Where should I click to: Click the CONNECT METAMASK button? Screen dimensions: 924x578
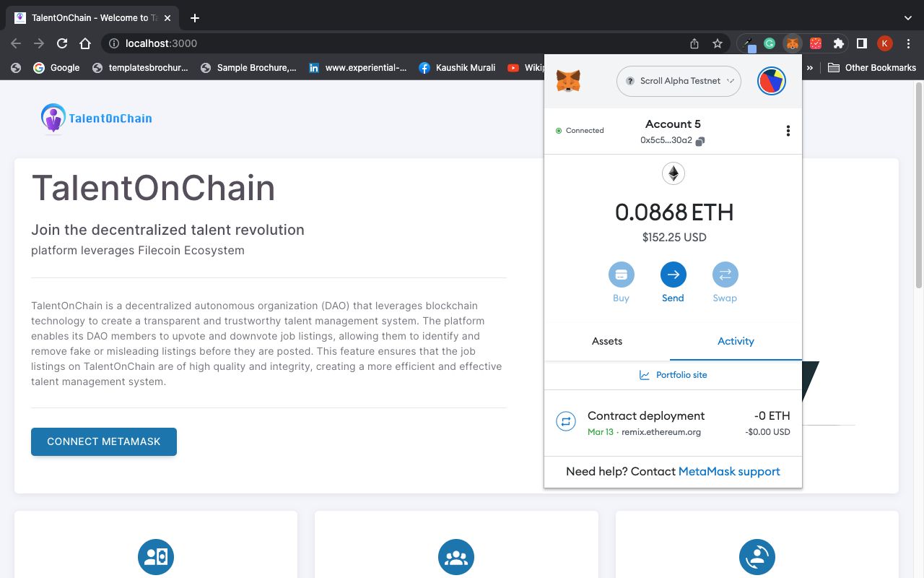pos(104,441)
